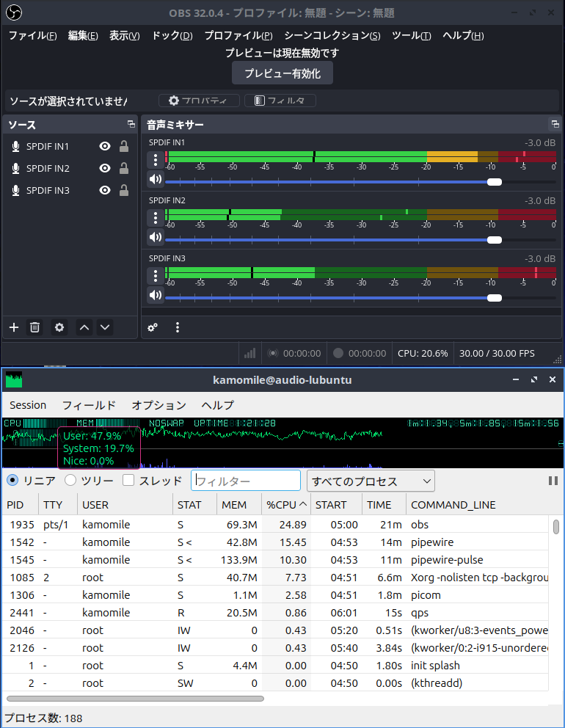Open advanced audio properties gear in mixer
The height and width of the screenshot is (728, 565).
click(x=153, y=327)
